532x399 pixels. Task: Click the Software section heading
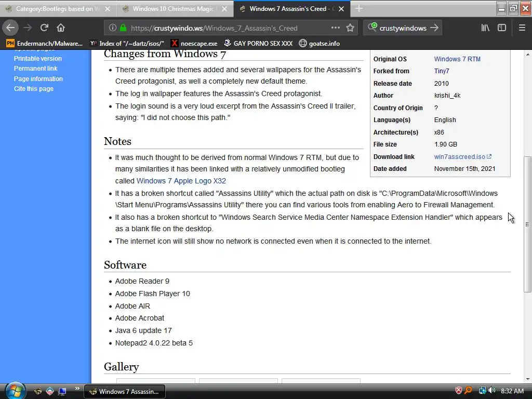pyautogui.click(x=125, y=264)
